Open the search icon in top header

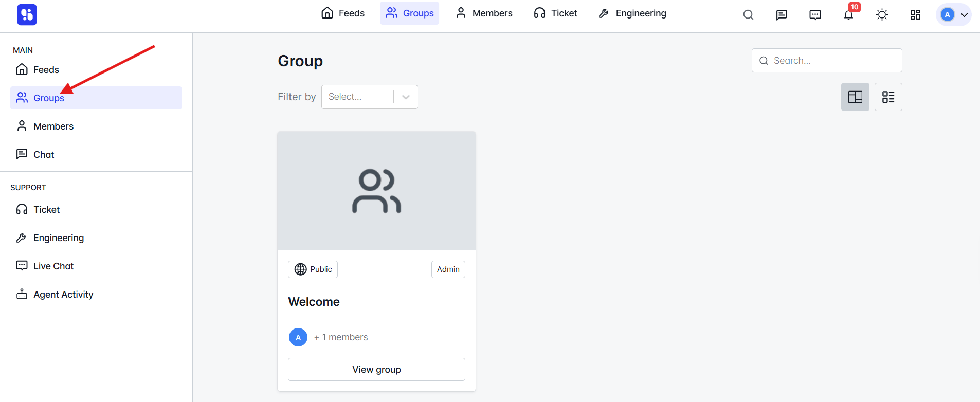[x=748, y=15]
